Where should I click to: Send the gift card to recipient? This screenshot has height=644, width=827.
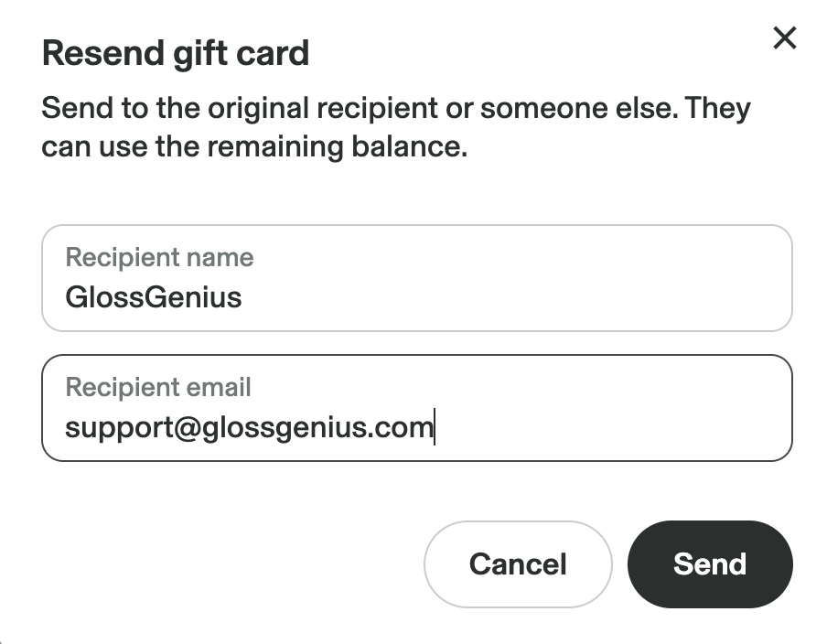(x=710, y=563)
